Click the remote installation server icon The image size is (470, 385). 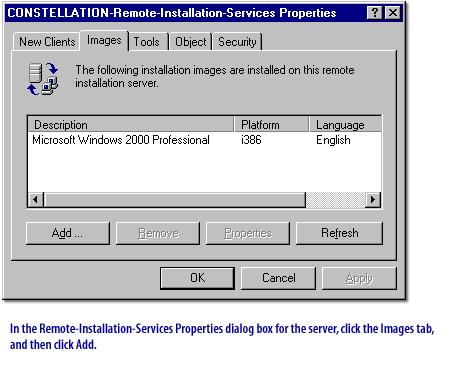click(43, 79)
